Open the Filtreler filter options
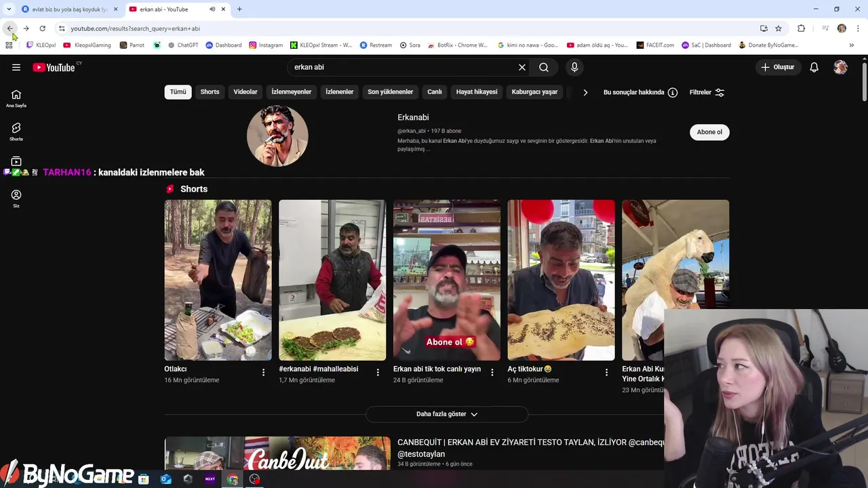The width and height of the screenshot is (868, 488). (707, 92)
